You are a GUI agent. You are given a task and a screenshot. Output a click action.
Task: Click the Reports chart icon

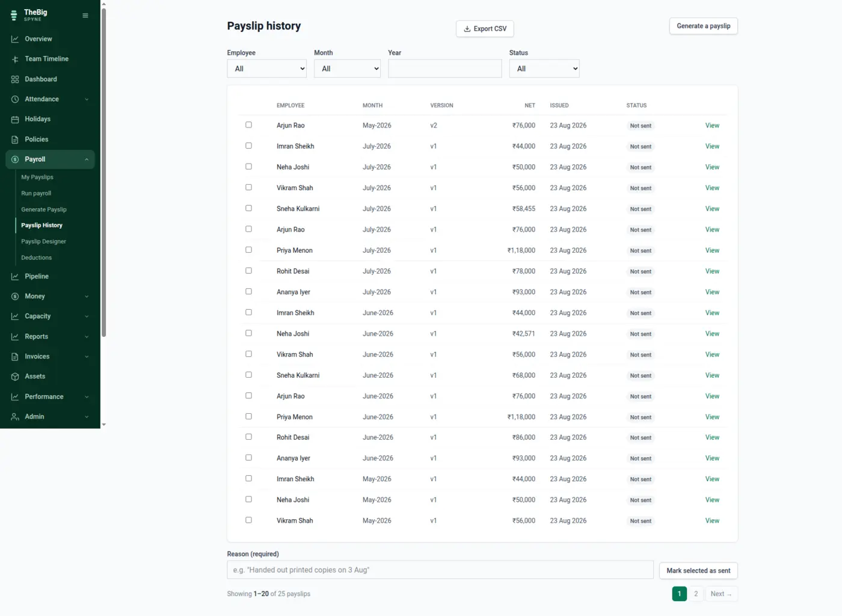15,337
